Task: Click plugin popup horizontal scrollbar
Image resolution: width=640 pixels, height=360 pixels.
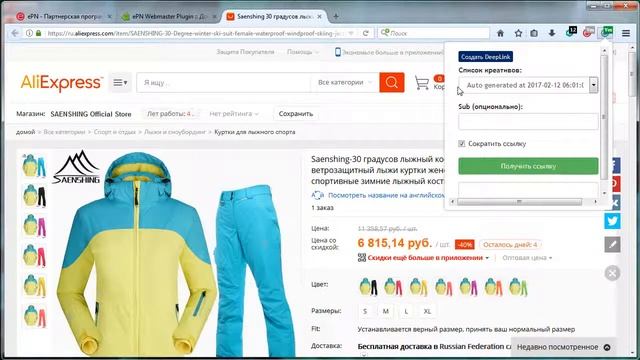Action: pyautogui.click(x=519, y=202)
